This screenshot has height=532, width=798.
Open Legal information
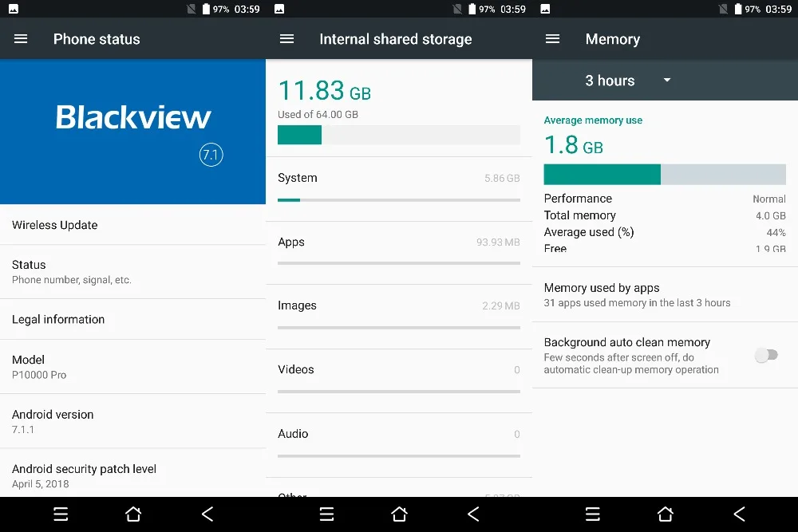pyautogui.click(x=132, y=319)
